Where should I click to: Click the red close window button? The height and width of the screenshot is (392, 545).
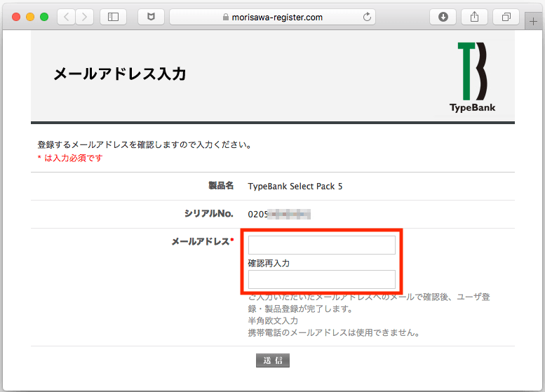point(16,17)
